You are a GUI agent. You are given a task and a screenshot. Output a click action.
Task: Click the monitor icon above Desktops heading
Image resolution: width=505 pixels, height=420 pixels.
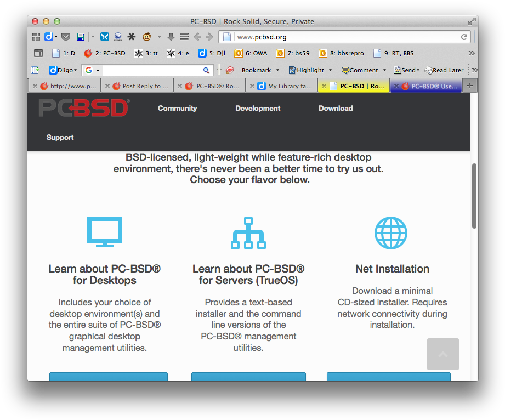pyautogui.click(x=105, y=232)
